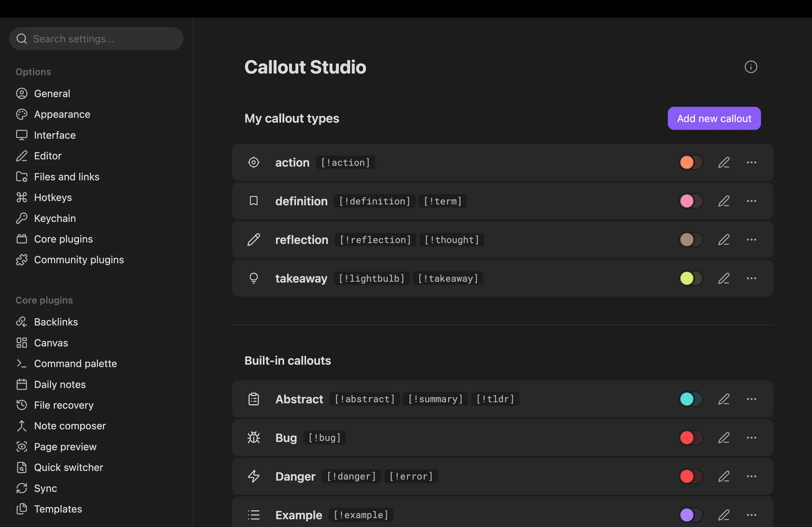Open more options for Example callout

751,515
